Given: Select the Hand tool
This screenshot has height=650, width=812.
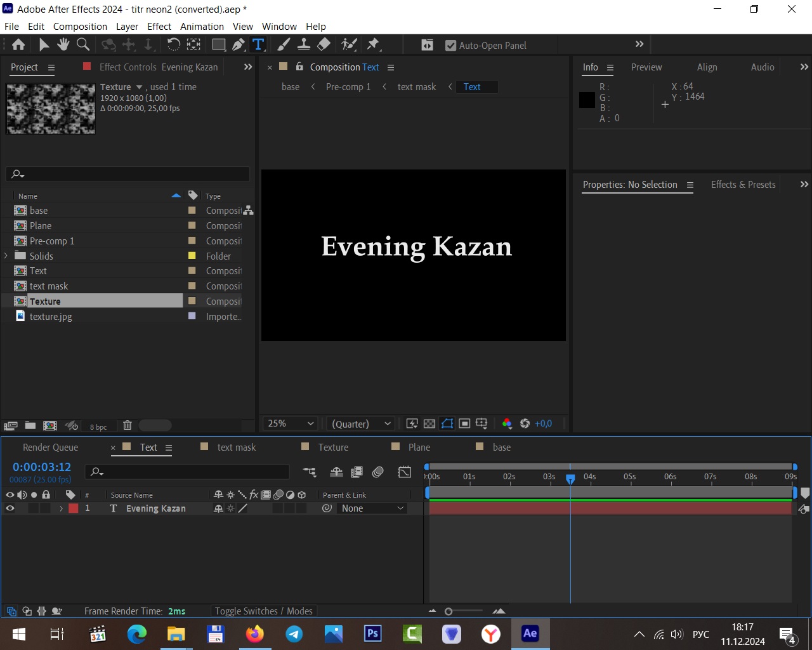Looking at the screenshot, I should pos(63,44).
